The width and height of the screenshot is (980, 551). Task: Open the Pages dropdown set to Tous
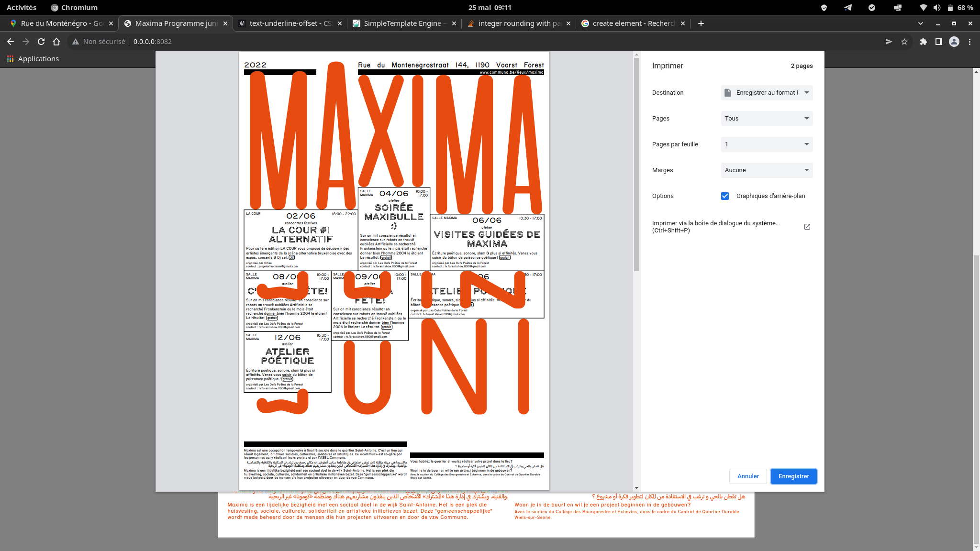(x=767, y=119)
